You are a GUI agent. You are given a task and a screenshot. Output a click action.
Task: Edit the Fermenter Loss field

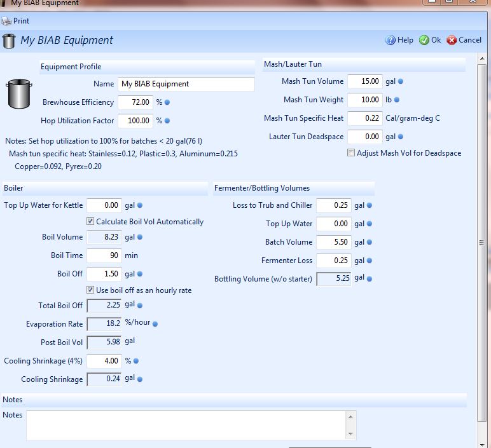(x=334, y=261)
